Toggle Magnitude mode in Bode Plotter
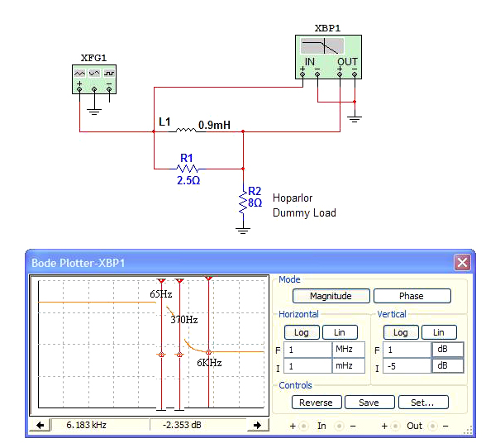This screenshot has height=448, width=500. point(331,296)
